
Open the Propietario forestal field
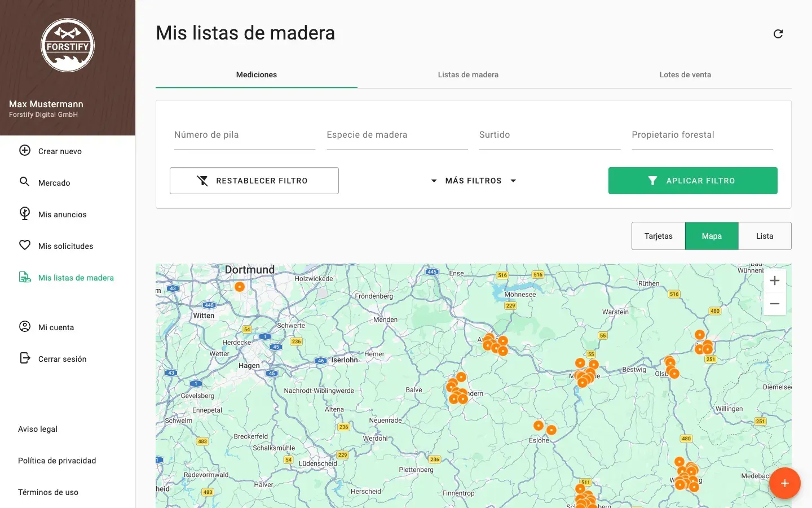pyautogui.click(x=702, y=135)
